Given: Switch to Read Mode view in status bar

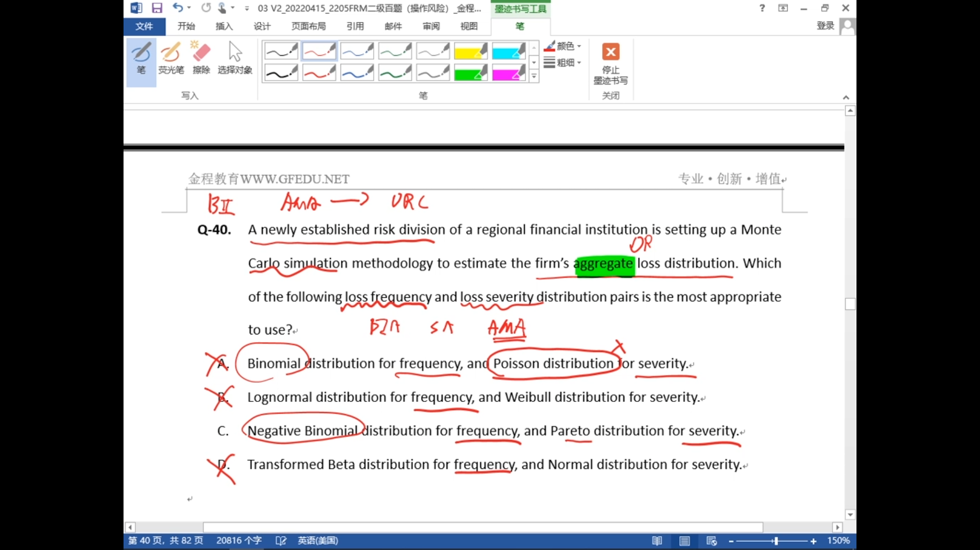Looking at the screenshot, I should [657, 541].
